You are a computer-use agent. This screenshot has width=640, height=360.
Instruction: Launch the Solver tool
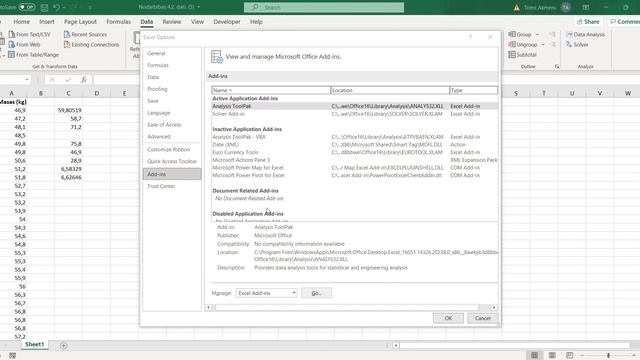coord(577,44)
